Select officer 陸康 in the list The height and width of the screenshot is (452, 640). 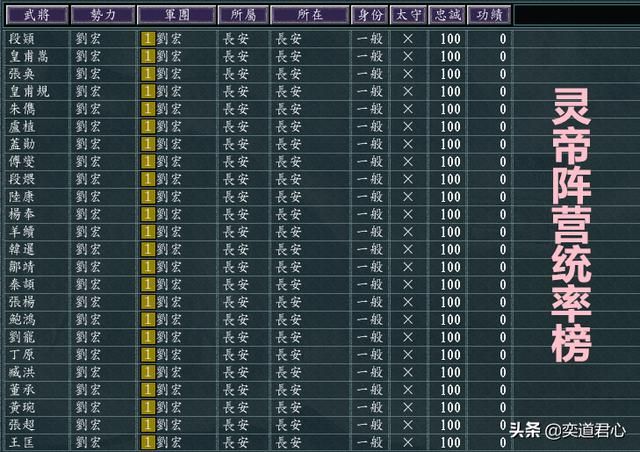point(22,197)
